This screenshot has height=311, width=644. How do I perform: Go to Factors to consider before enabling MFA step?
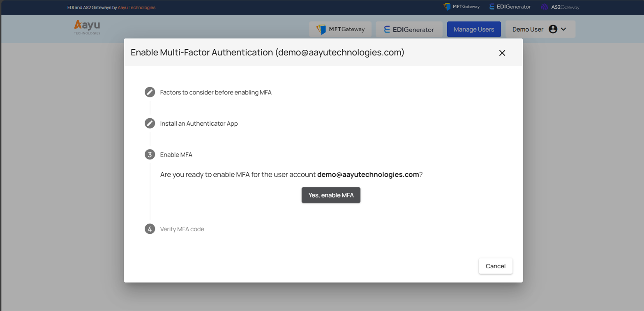[x=216, y=92]
